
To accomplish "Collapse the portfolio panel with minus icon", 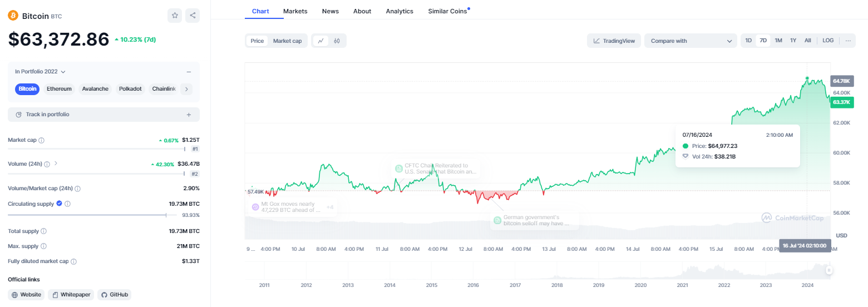I will 189,72.
